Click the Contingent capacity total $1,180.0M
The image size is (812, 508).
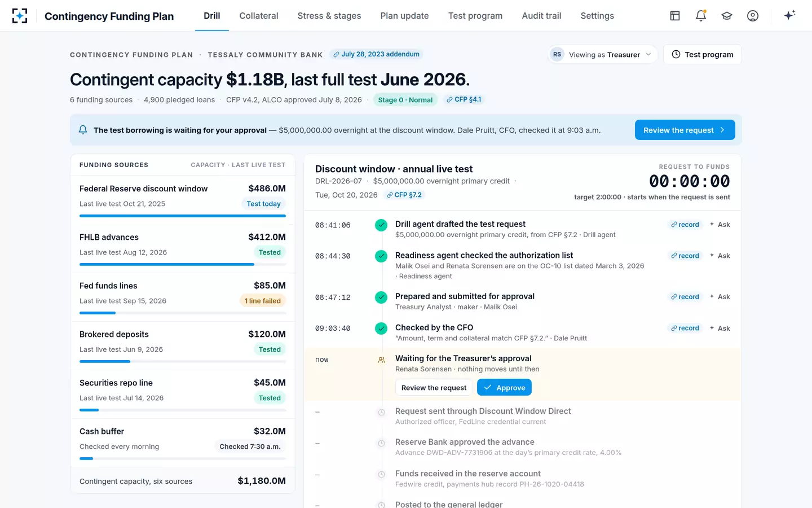[262, 481]
